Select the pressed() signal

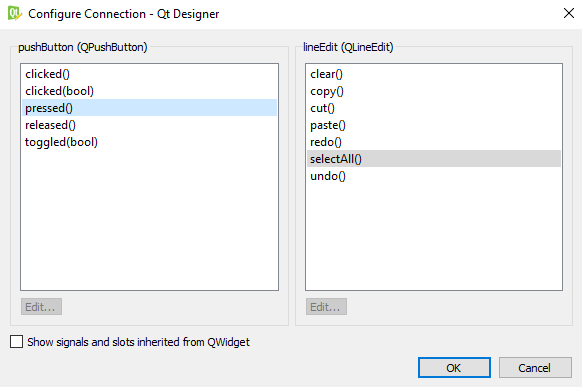(x=149, y=108)
